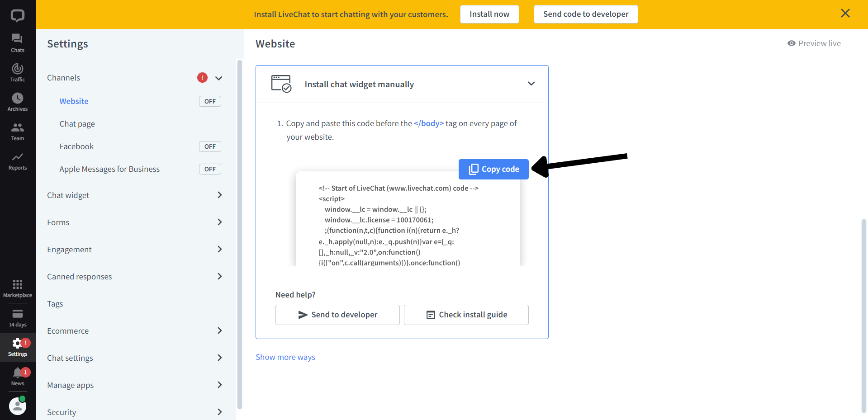
Task: Click the Preview live link text
Action: (820, 43)
